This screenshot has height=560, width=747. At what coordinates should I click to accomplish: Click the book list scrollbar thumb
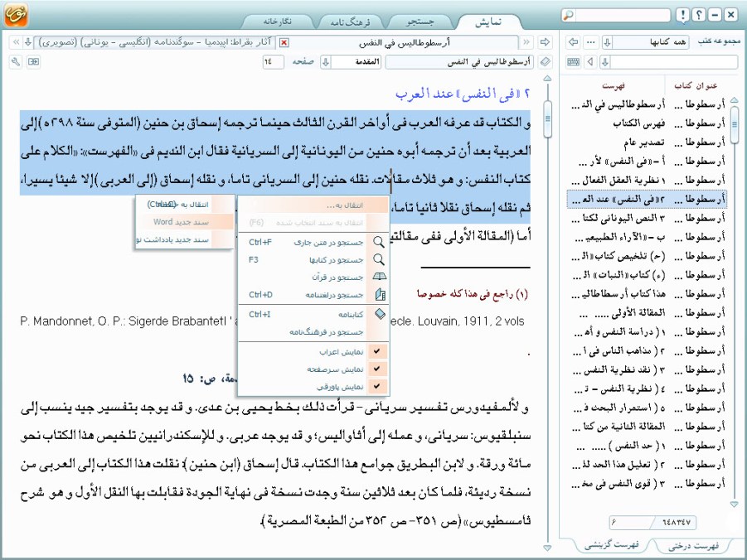click(734, 125)
